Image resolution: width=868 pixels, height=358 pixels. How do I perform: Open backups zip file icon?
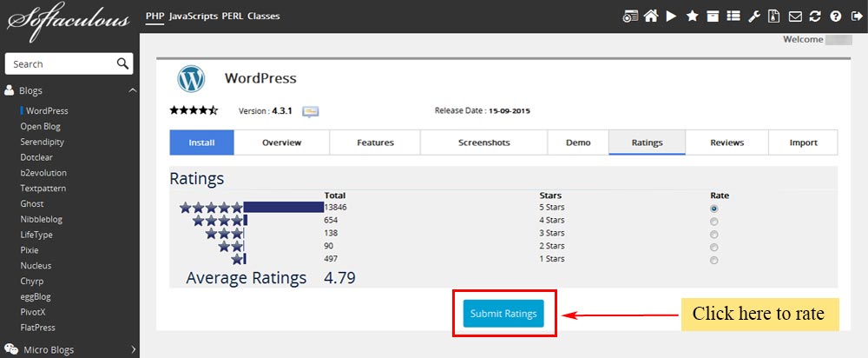click(774, 16)
